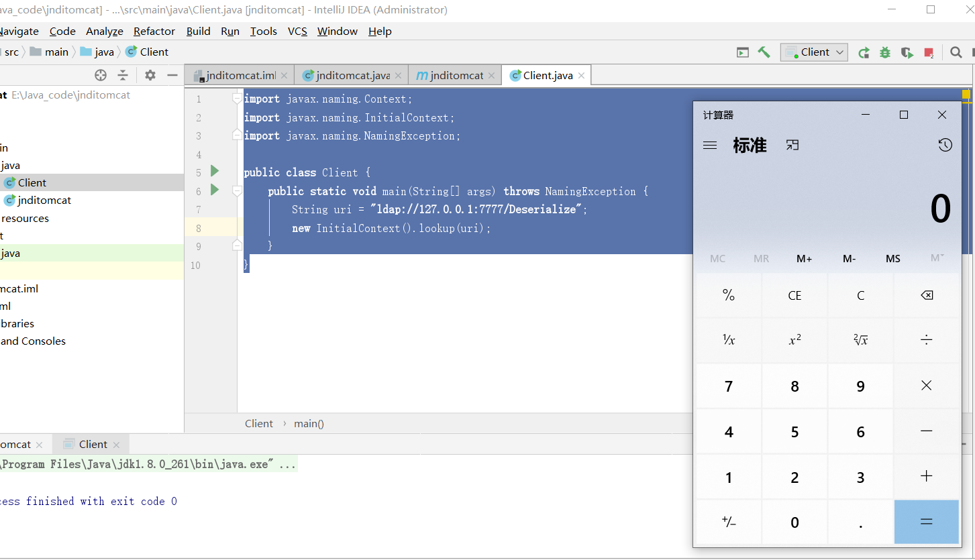Close the jnditomcat.iml editor tab
Screen dimensions: 975x560
285,76
